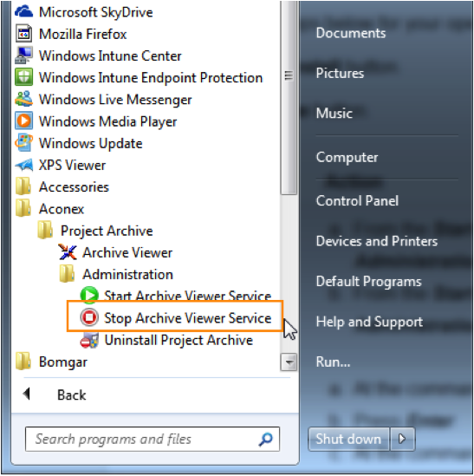Click the Windows Live Messenger people icon
This screenshot has width=474, height=476.
(23, 99)
